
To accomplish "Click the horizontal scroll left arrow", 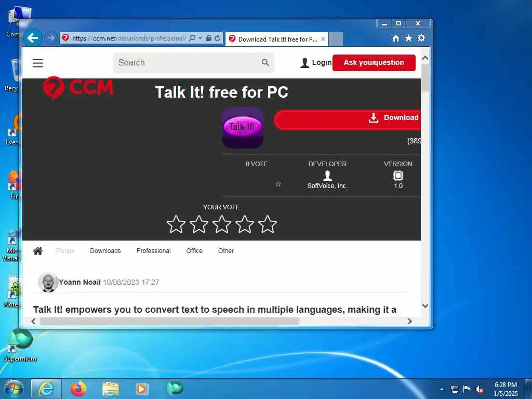I will 33,321.
